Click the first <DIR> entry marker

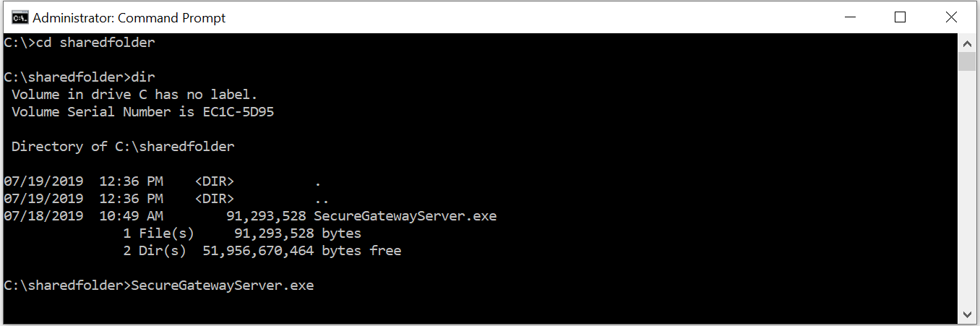tap(215, 181)
